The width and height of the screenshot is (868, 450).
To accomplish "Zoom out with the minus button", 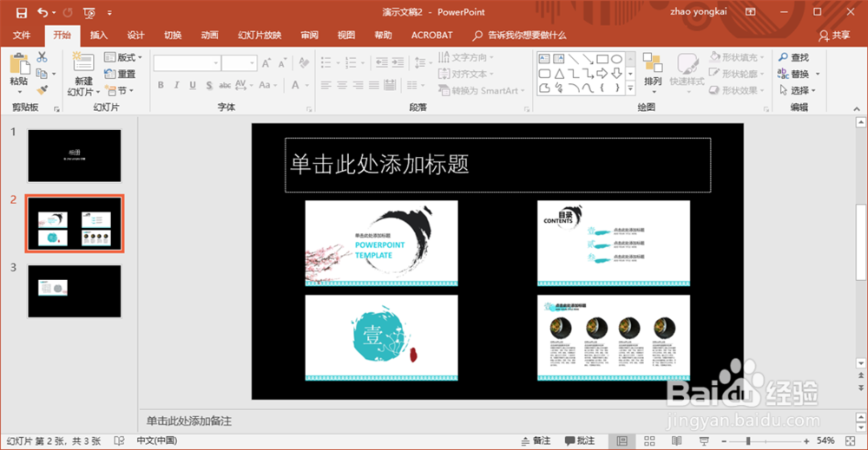I will pos(724,441).
